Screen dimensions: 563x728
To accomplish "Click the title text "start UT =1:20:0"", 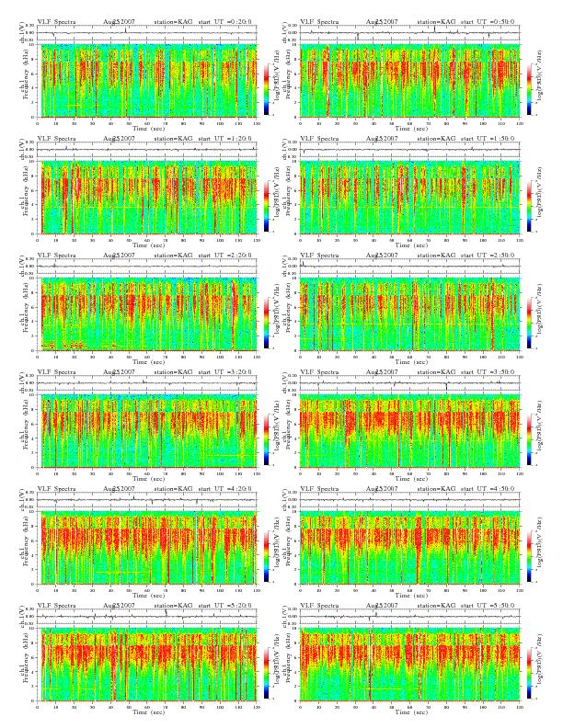I will [x=224, y=139].
